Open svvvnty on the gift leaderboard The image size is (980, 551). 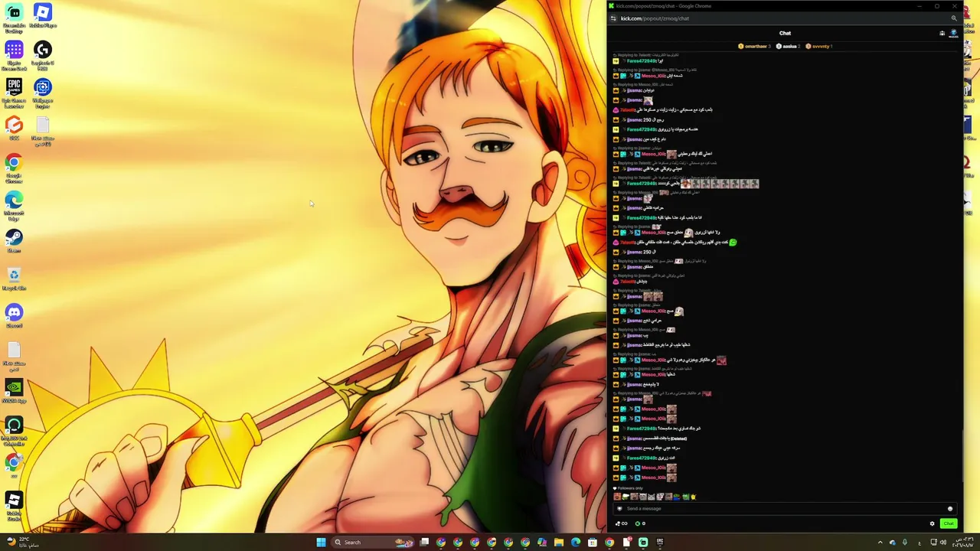(x=819, y=47)
